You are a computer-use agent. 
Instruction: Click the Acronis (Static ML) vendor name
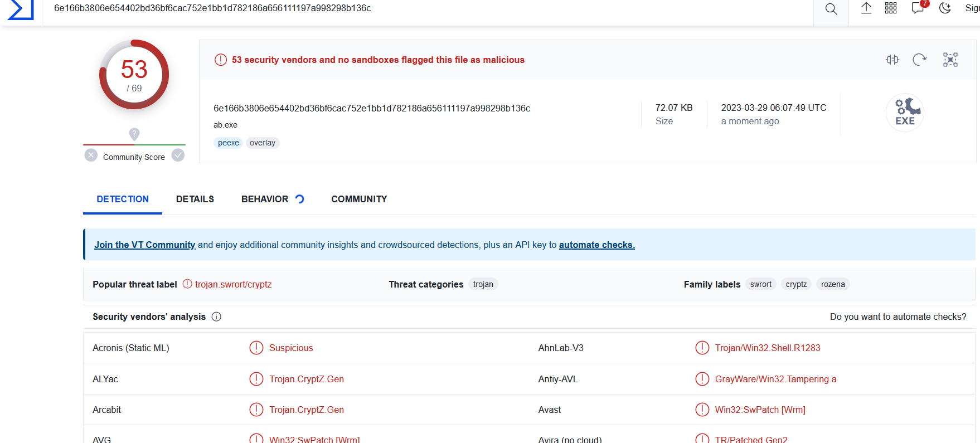tap(131, 348)
